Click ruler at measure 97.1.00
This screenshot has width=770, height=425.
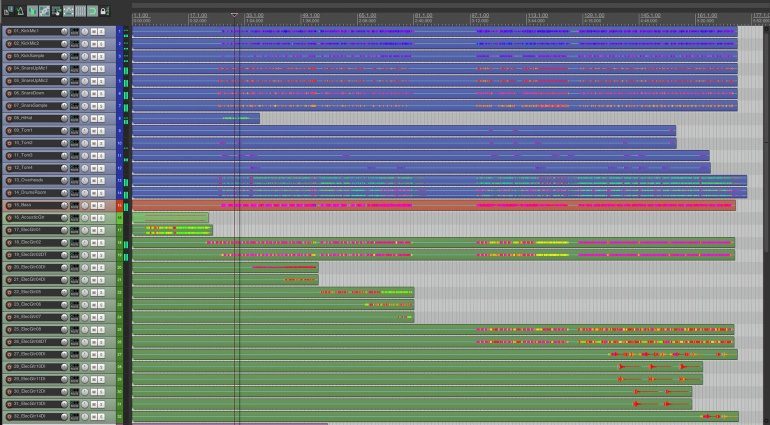click(480, 15)
